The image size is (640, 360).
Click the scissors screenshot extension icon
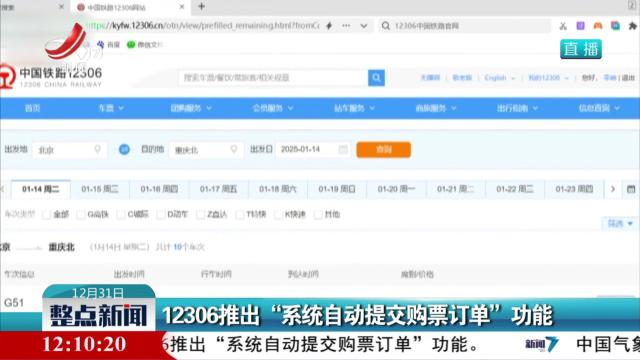pos(563,26)
